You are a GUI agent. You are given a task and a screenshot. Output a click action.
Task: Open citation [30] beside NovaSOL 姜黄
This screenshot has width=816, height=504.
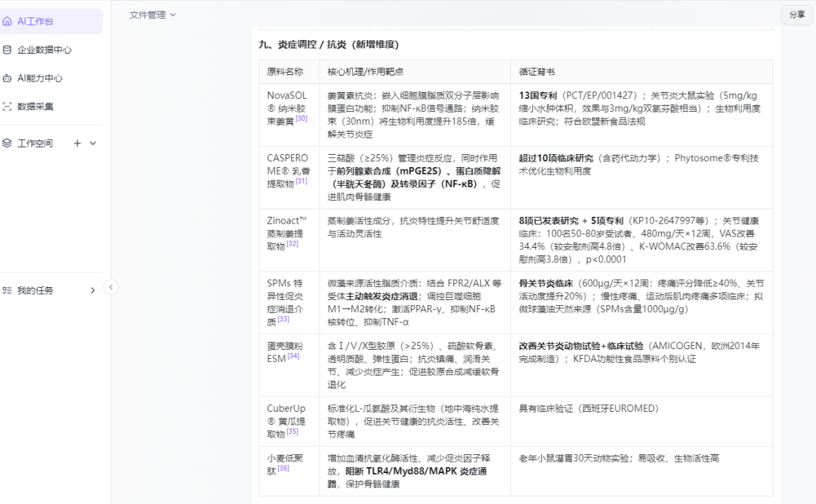pos(301,119)
